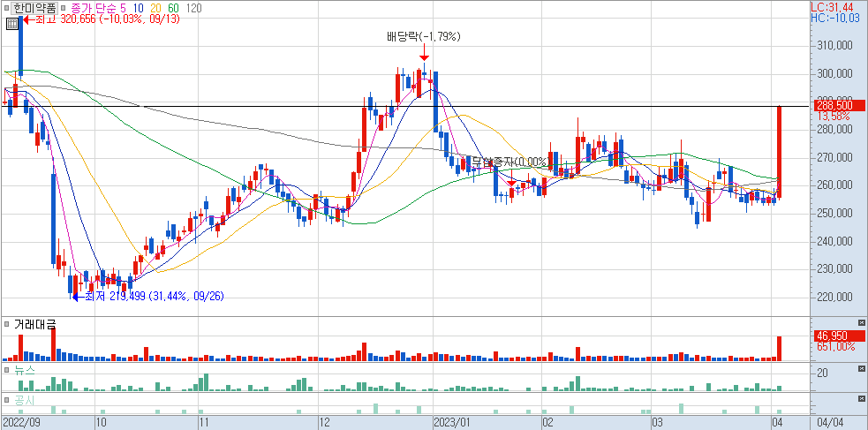Click the latest tall red candlestick

780,152
